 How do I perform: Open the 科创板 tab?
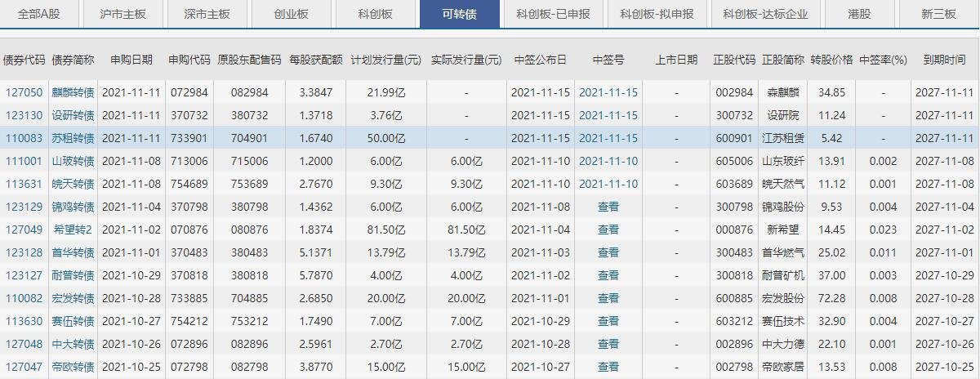(x=376, y=15)
